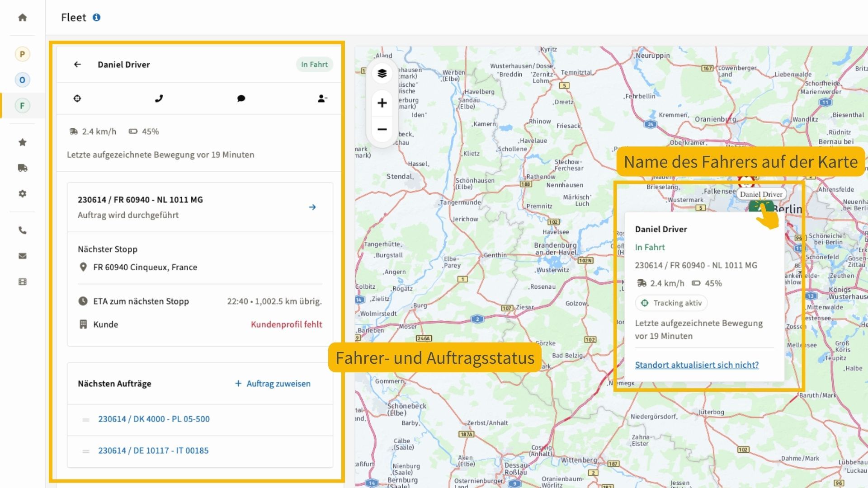Open the map layers selector
Image resolution: width=868 pixels, height=488 pixels.
pos(382,74)
